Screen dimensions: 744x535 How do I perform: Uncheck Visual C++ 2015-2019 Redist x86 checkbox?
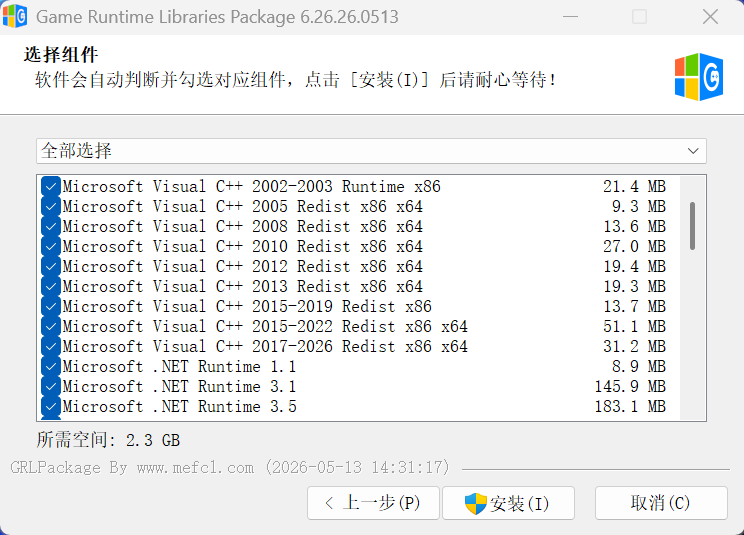click(51, 306)
